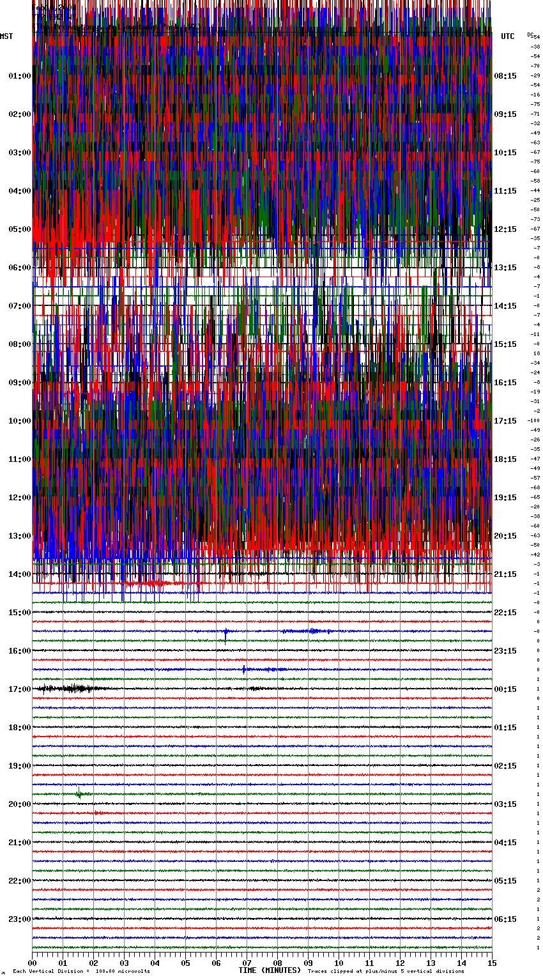This screenshot has height=980, width=543.
Task: Click the 22:00 MST time label
Action: point(20,881)
